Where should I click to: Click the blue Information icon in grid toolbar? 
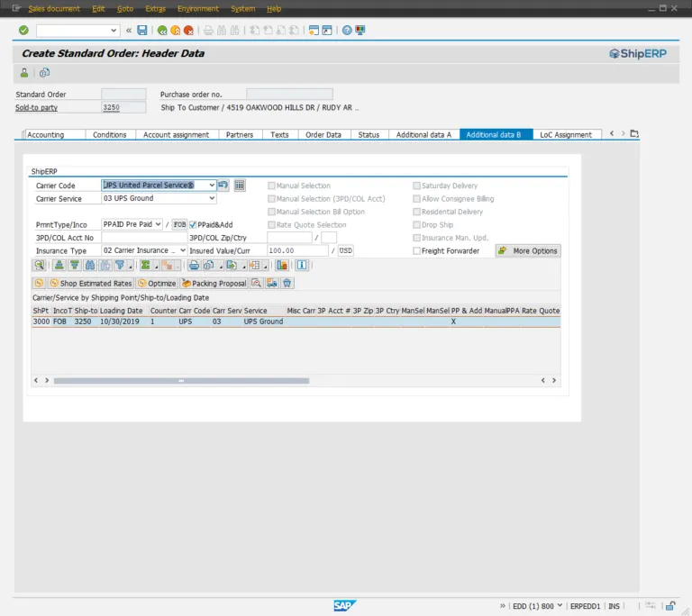[x=302, y=265]
